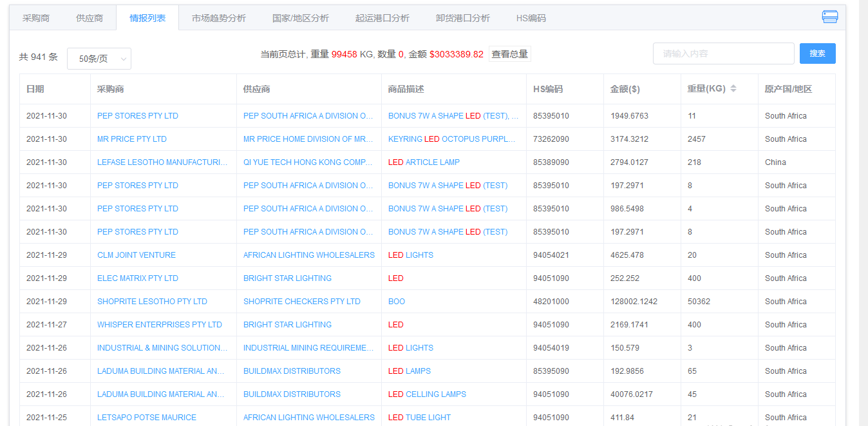Click the 商品描述 column header
This screenshot has width=868, height=426.
(x=406, y=89)
